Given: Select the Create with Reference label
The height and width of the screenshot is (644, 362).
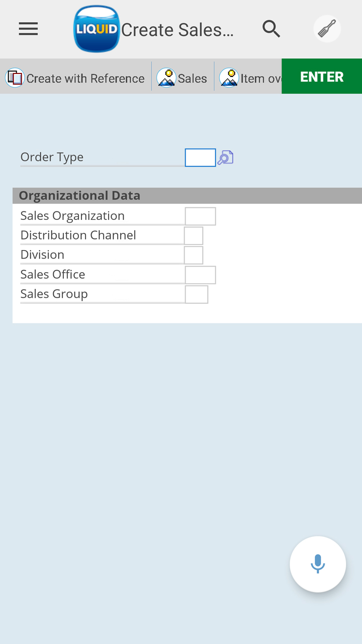Looking at the screenshot, I should (x=85, y=78).
